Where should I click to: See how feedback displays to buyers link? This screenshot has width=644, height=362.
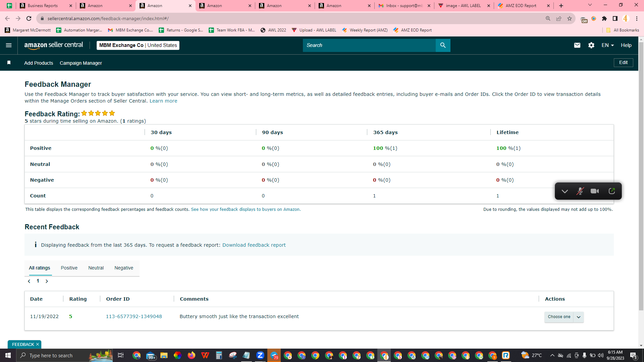coord(245,209)
